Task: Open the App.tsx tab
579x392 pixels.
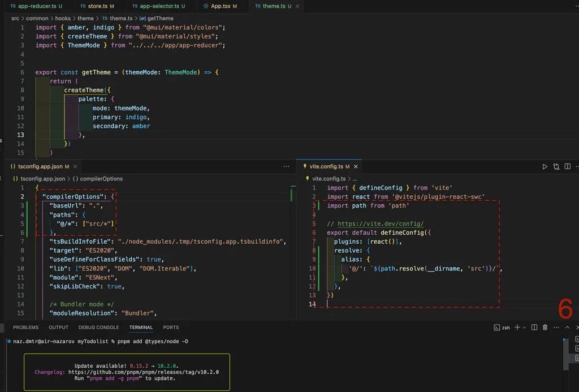Action: coord(220,6)
